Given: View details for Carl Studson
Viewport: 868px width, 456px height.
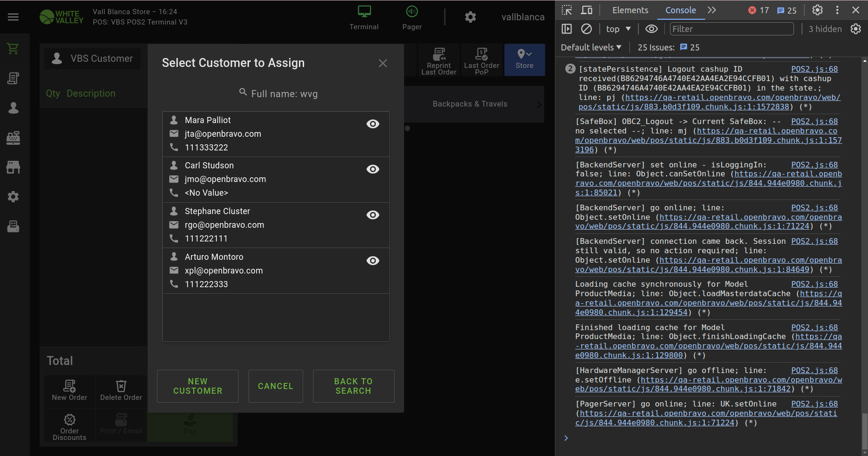Looking at the screenshot, I should point(372,169).
